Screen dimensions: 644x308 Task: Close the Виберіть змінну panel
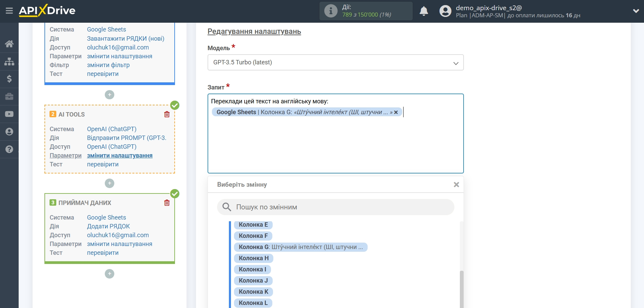point(456,185)
